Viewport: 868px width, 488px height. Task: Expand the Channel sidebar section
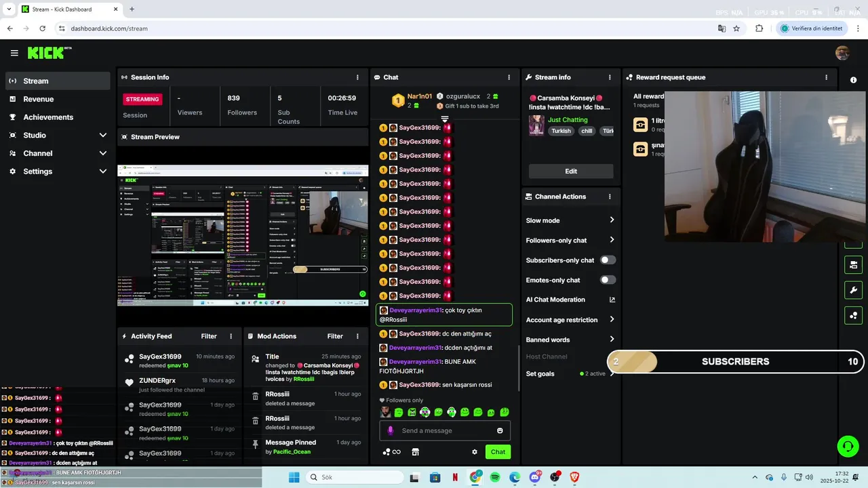point(103,153)
